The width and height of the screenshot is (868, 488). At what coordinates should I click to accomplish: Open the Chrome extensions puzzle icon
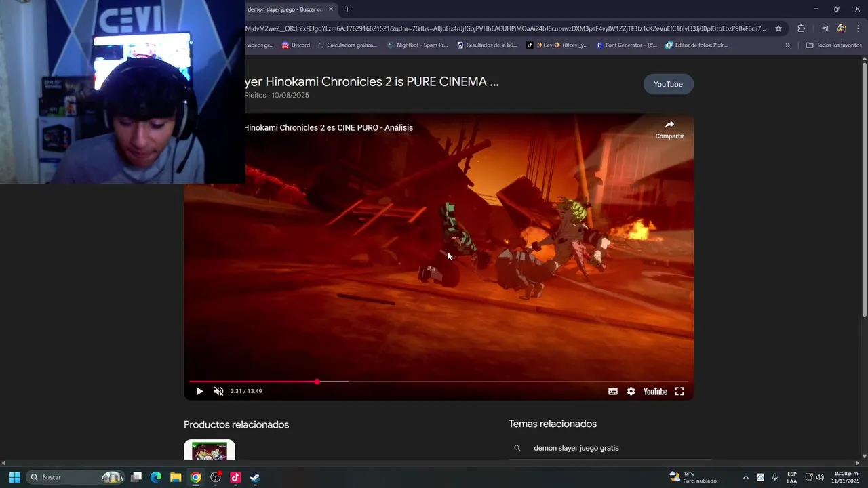[802, 28]
